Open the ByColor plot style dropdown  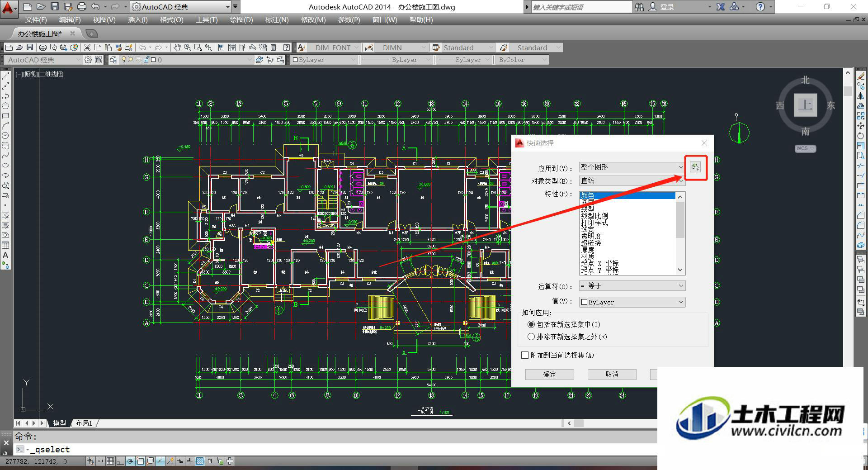[x=522, y=60]
